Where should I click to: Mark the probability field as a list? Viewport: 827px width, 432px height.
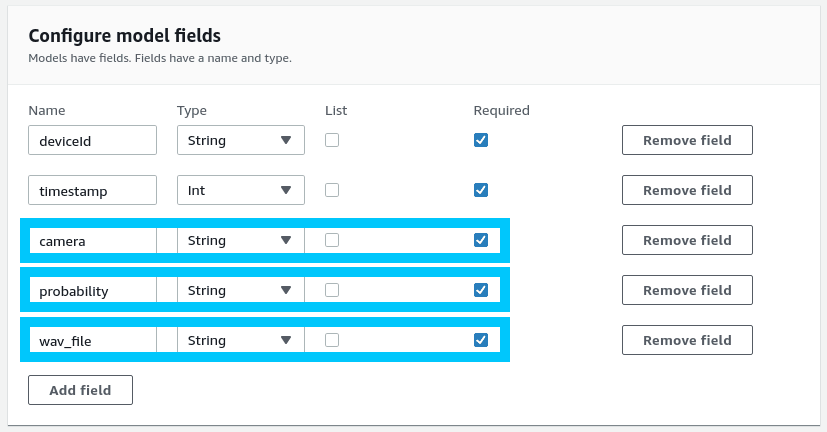332,290
